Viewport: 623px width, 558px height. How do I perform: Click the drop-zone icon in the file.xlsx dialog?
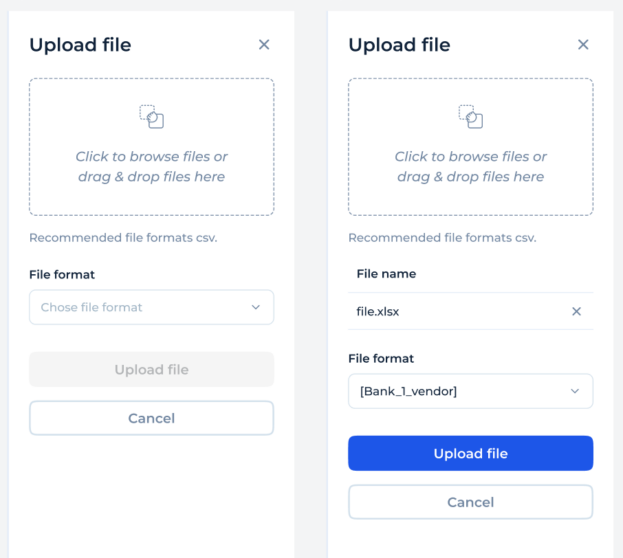[x=470, y=117]
